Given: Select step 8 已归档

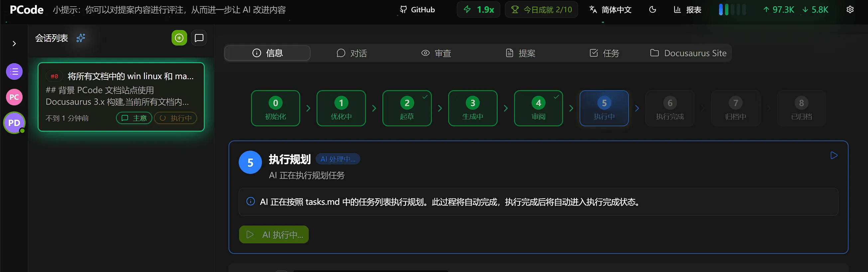Looking at the screenshot, I should coord(801,108).
